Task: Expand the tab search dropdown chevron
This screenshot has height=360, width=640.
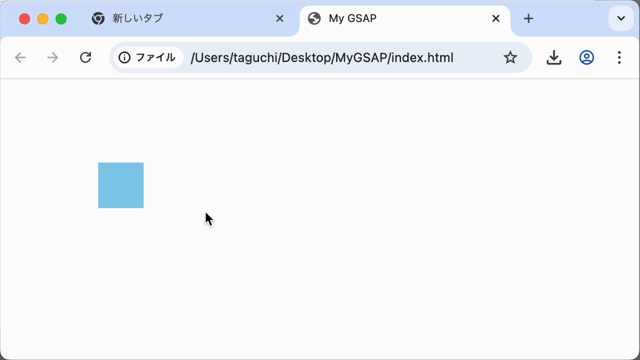Action: pos(621,18)
